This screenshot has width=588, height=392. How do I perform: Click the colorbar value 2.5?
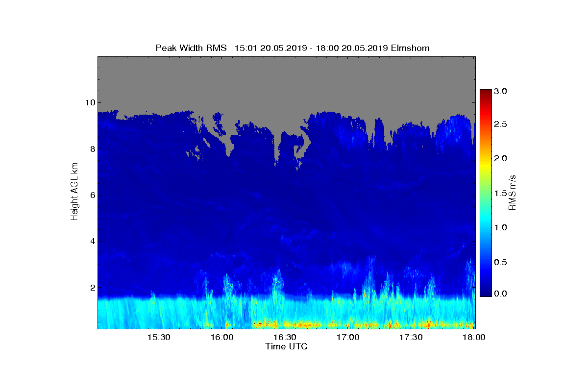pos(501,124)
